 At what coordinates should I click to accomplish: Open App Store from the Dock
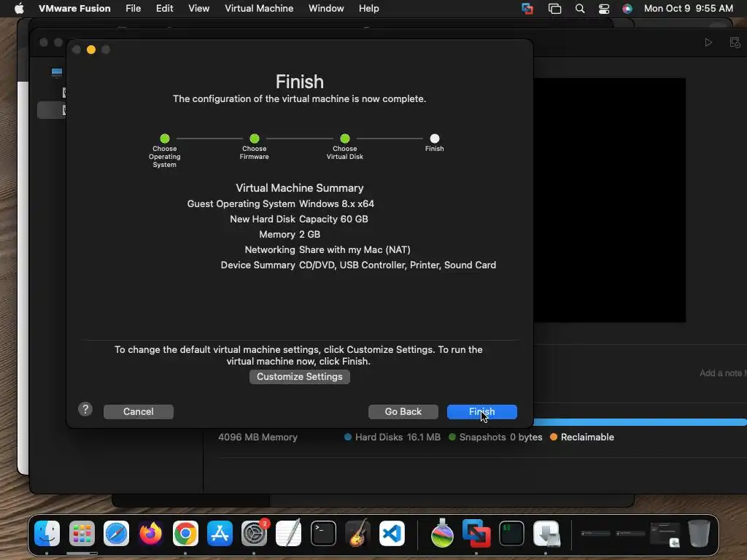220,533
